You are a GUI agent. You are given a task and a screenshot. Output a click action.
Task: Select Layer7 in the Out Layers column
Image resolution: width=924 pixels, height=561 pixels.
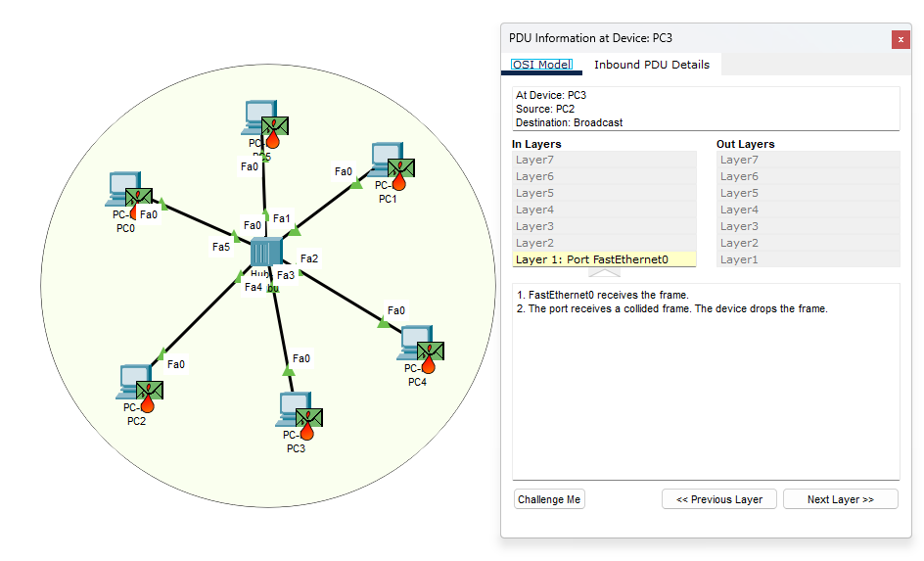[x=808, y=160]
